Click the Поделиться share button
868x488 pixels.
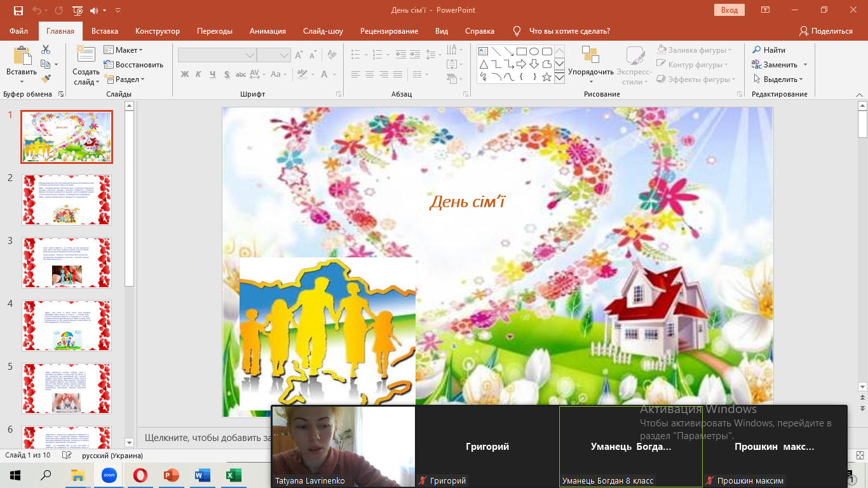(826, 30)
